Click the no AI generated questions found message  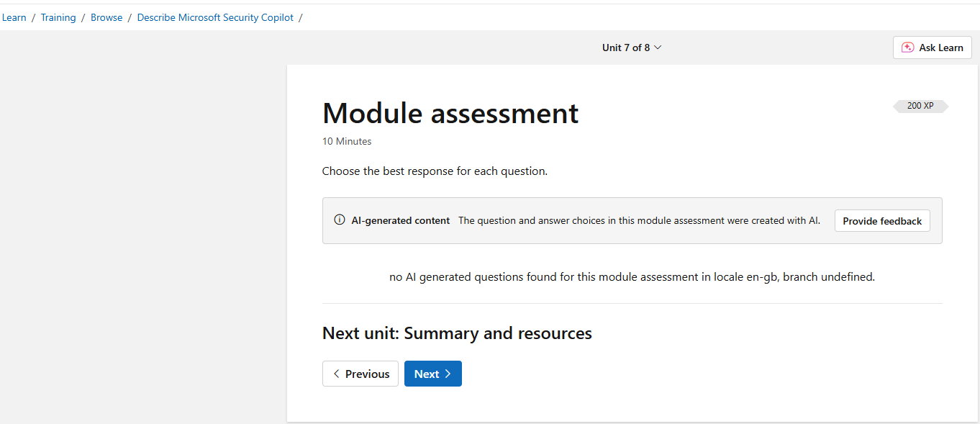[x=632, y=276]
